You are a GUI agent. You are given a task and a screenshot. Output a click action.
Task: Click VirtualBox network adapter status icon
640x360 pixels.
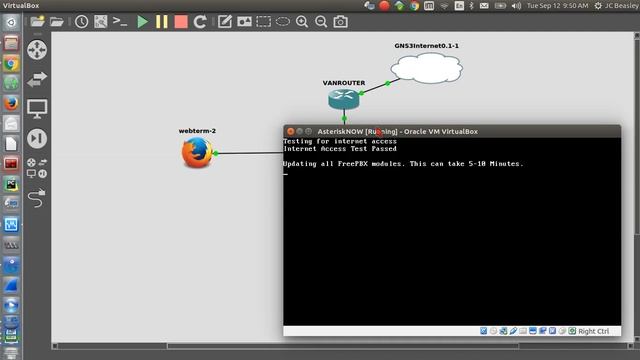503,331
